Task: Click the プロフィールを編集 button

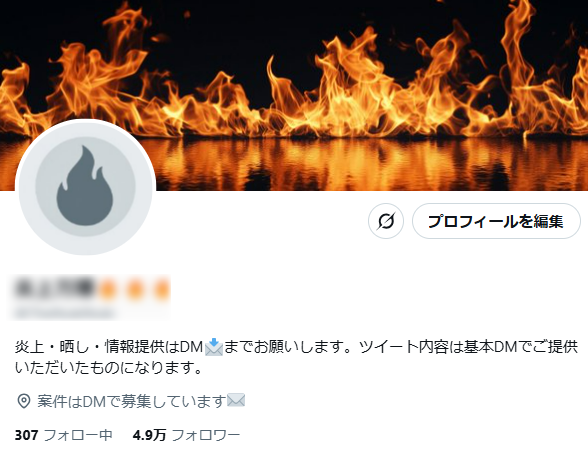Action: pos(496,221)
